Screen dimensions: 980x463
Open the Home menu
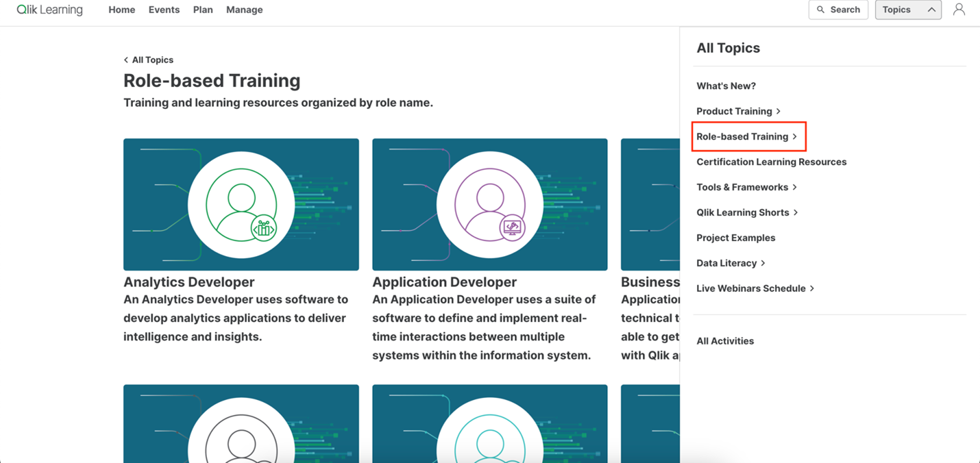coord(122,10)
